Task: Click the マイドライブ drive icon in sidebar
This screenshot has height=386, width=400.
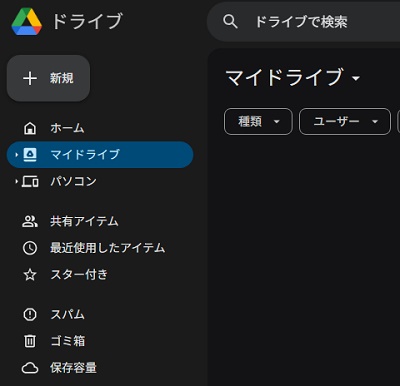Action: pos(30,155)
